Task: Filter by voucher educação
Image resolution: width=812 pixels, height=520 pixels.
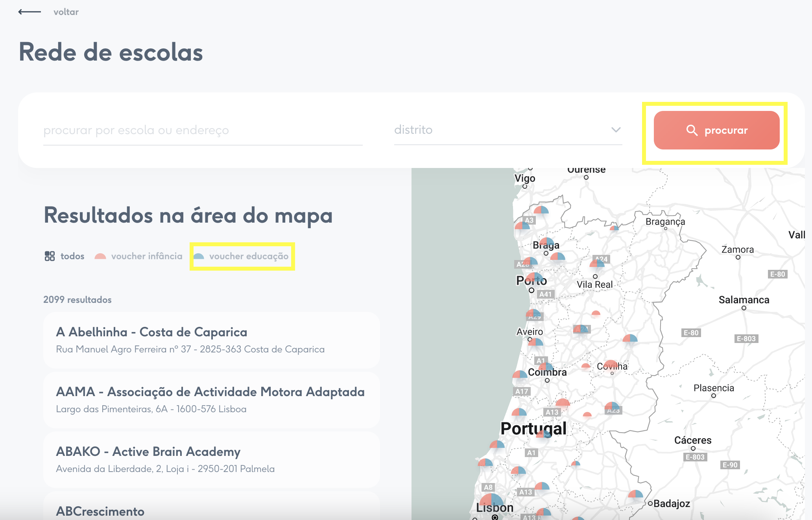Action: [242, 256]
